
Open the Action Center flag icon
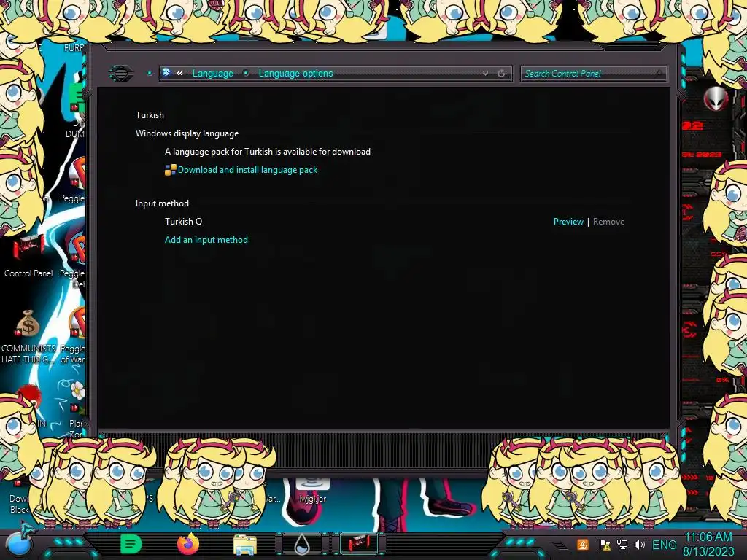(604, 545)
